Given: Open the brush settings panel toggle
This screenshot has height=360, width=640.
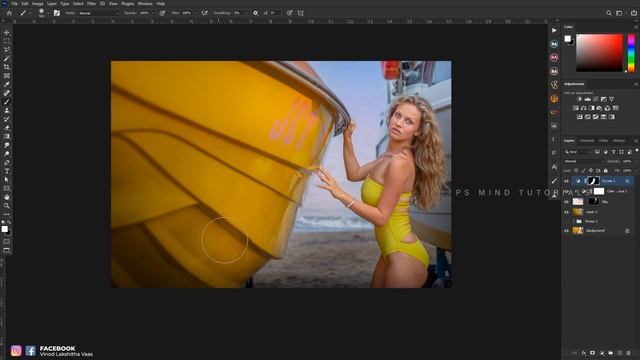Looking at the screenshot, I should coord(57,13).
